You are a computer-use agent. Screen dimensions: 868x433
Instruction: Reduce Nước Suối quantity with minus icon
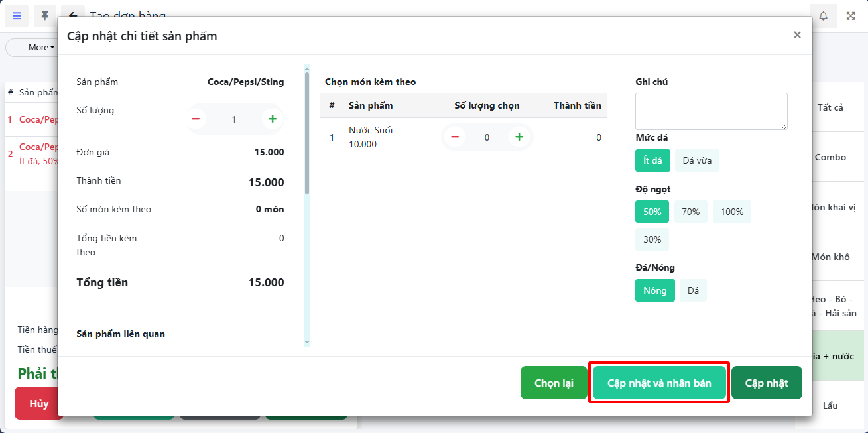coord(455,137)
